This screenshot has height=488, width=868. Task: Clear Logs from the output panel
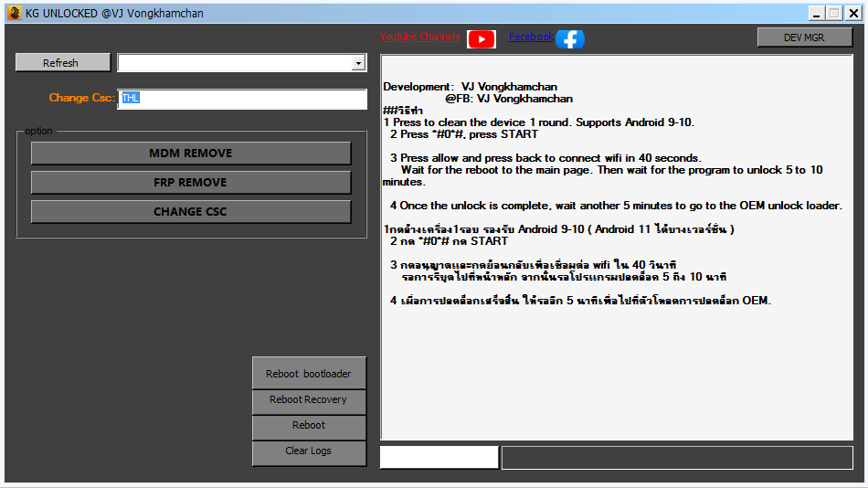tap(309, 451)
